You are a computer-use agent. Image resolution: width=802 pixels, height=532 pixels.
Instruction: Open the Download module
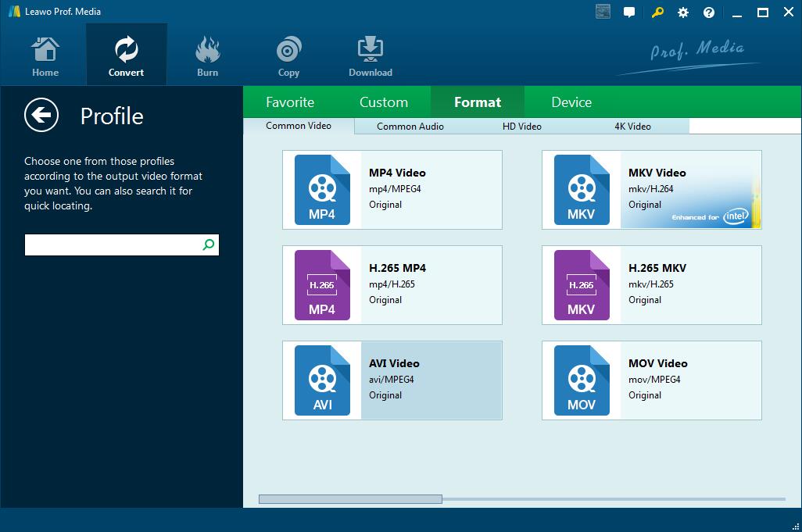(x=370, y=56)
